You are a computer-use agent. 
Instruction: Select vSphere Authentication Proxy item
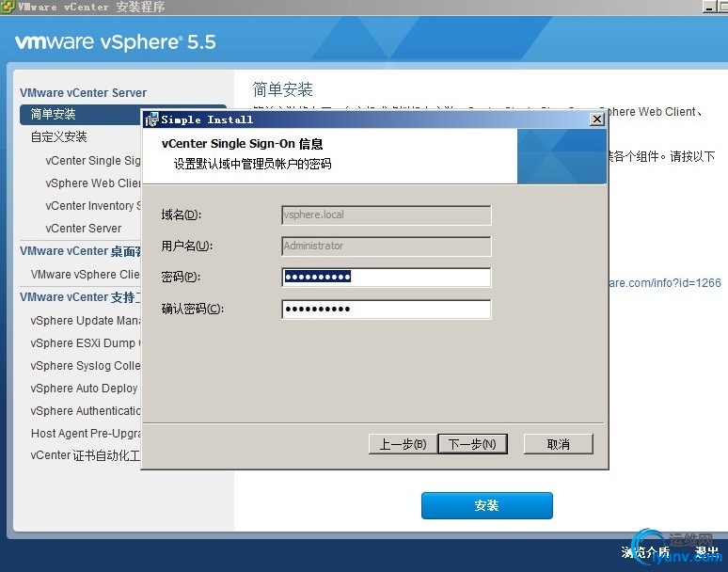[86, 411]
